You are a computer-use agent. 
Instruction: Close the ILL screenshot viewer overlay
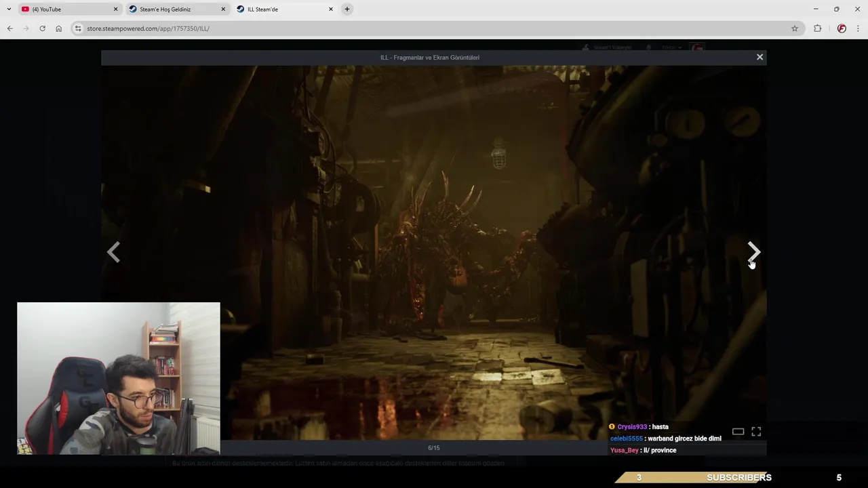(759, 57)
